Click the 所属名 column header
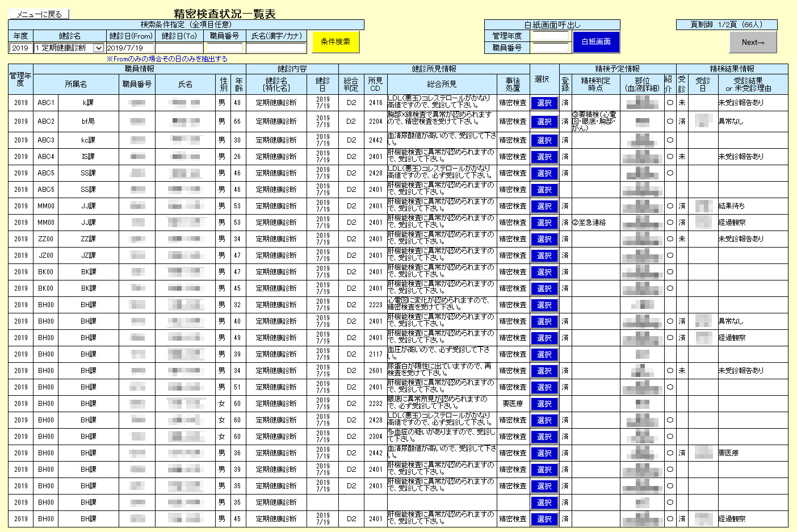 [76, 84]
